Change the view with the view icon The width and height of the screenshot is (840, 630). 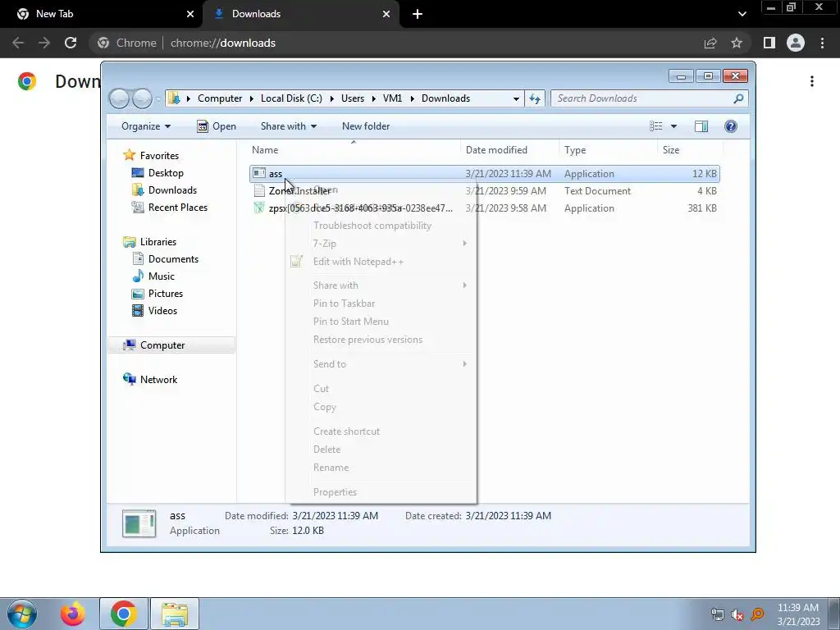(x=656, y=126)
